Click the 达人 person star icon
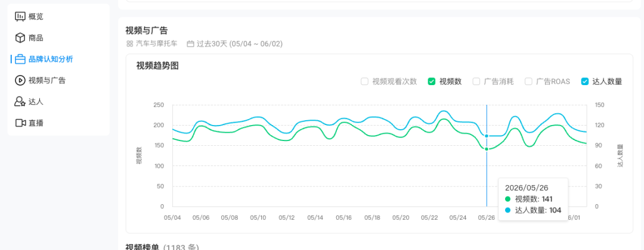644x250 pixels. 20,102
